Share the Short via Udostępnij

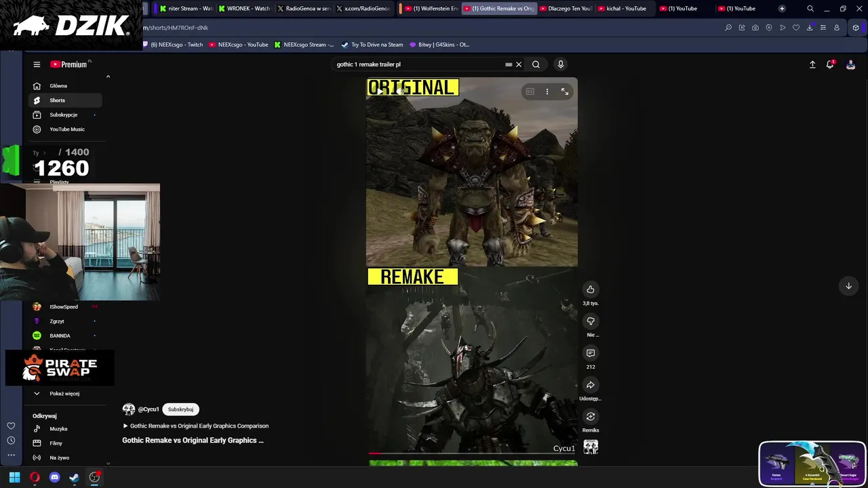591,385
